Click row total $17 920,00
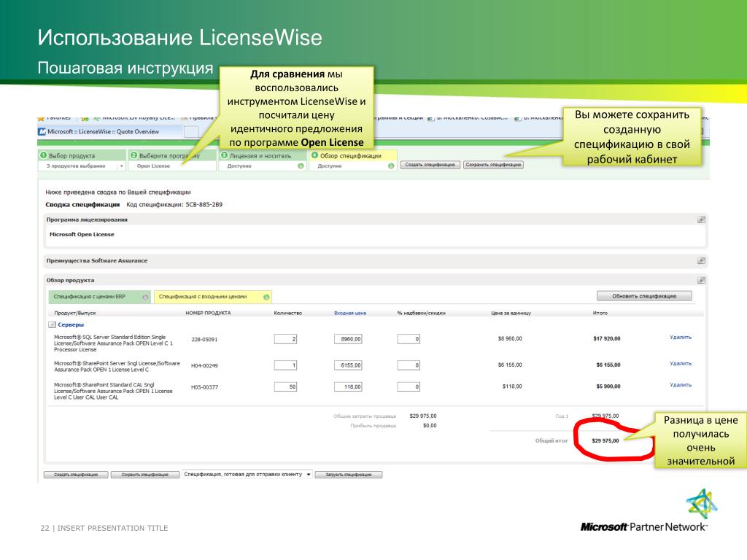Viewport: 747px width, 560px height. [606, 338]
